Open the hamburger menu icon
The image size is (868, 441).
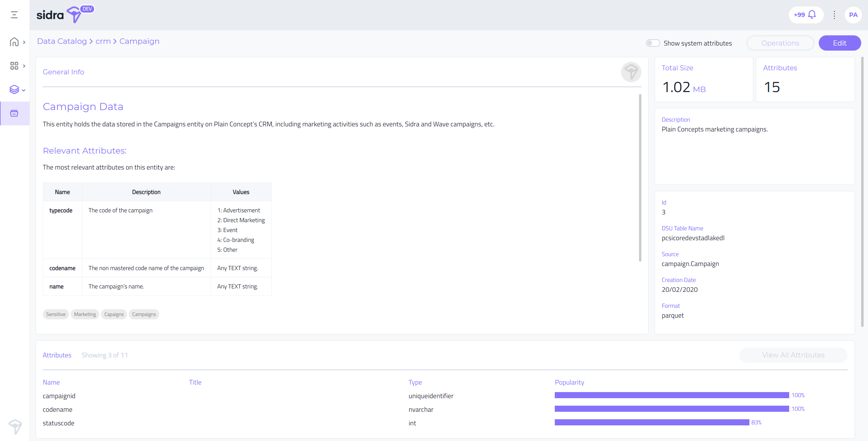(14, 15)
